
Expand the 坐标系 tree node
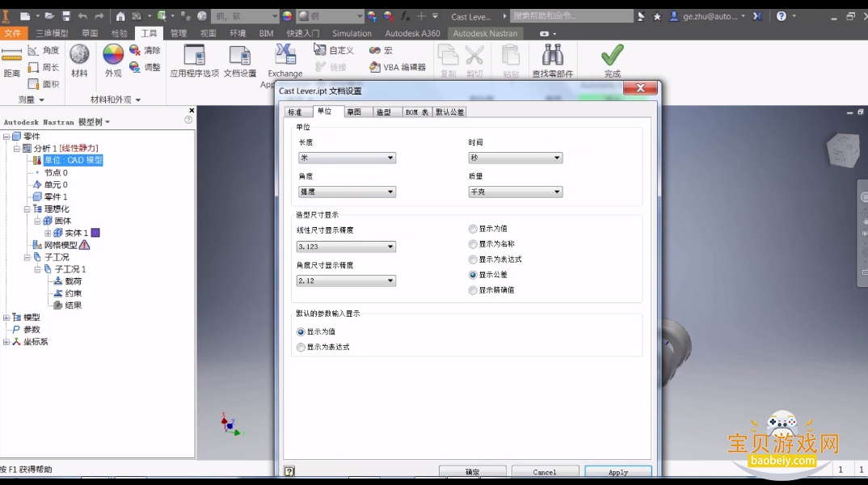tap(6, 342)
